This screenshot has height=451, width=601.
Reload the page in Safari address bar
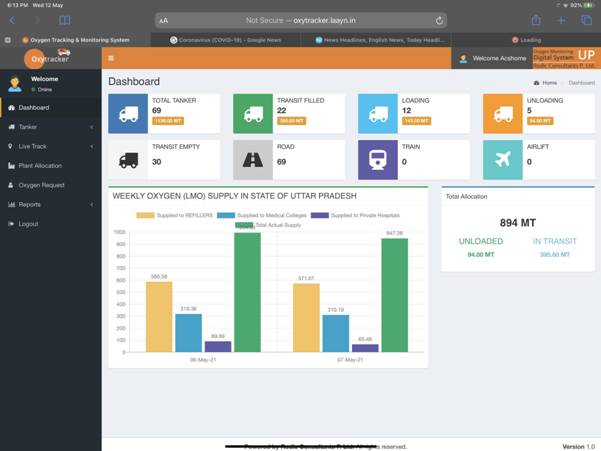pyautogui.click(x=439, y=20)
